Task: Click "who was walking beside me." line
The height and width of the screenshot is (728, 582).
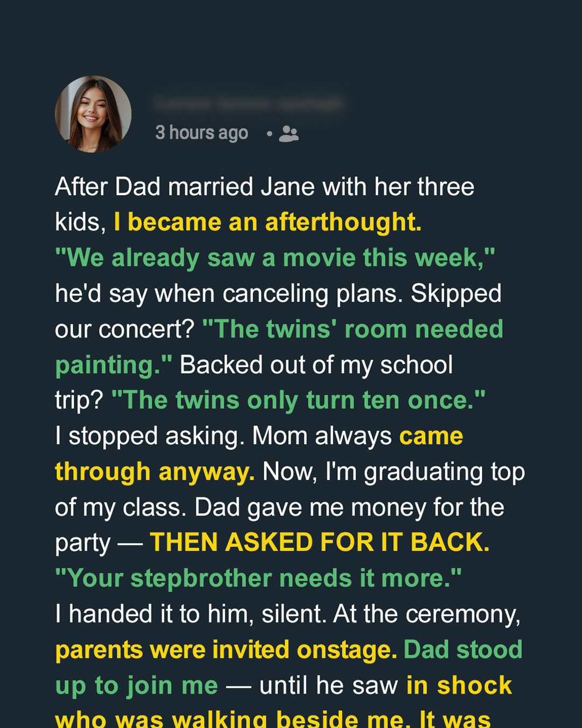Action: pyautogui.click(x=233, y=719)
